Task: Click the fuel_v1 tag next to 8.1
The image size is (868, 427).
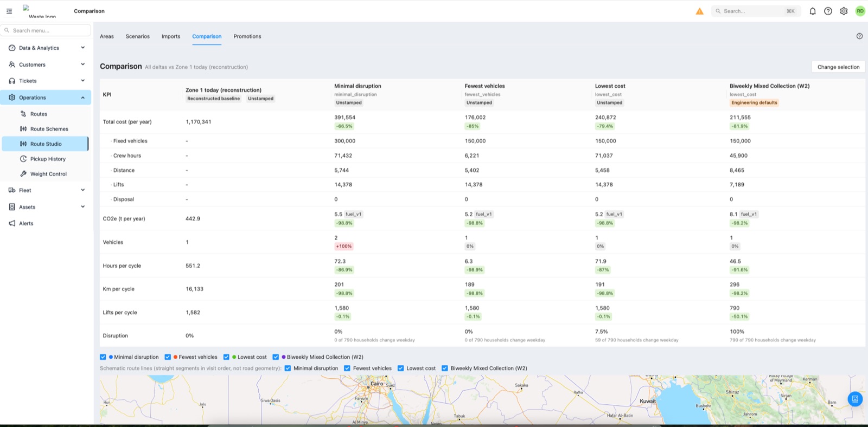Action: [x=749, y=214]
